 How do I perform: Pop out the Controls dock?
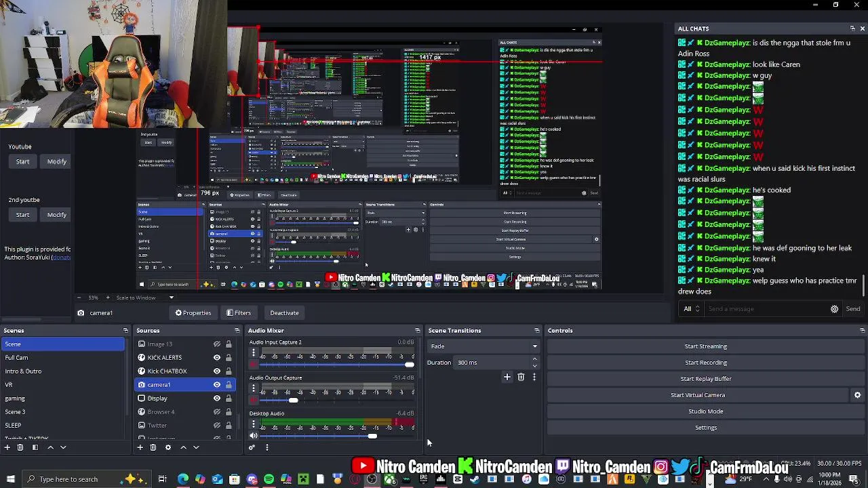pyautogui.click(x=862, y=331)
